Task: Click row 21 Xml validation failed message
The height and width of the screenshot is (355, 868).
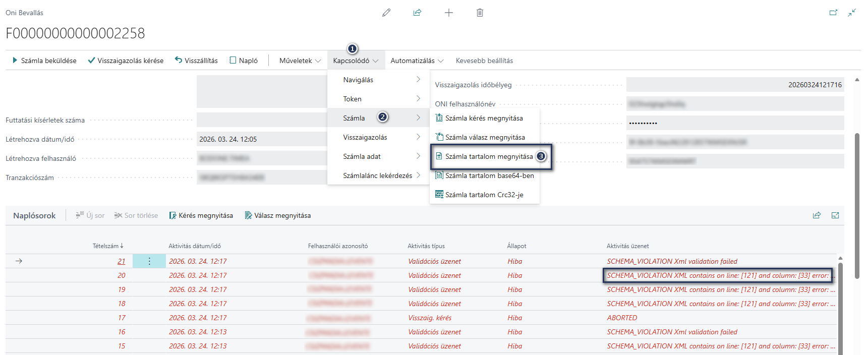Action: [672, 261]
